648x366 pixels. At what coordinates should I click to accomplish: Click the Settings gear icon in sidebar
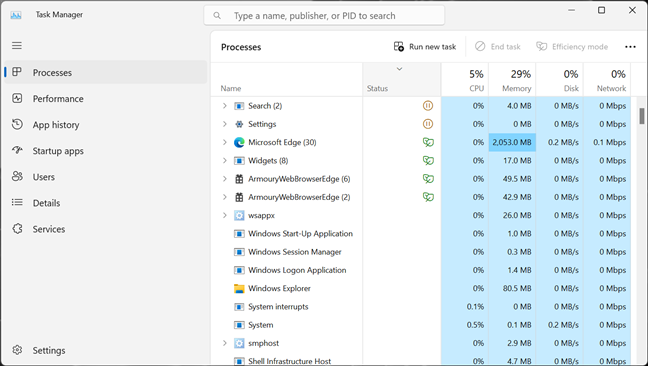tap(17, 350)
